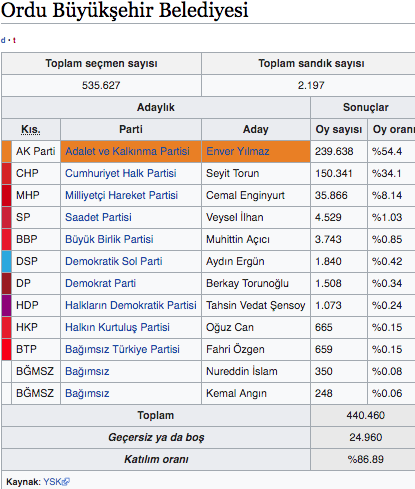
Task: Click candidate name Berkay Torunoğlu
Action: (x=247, y=283)
